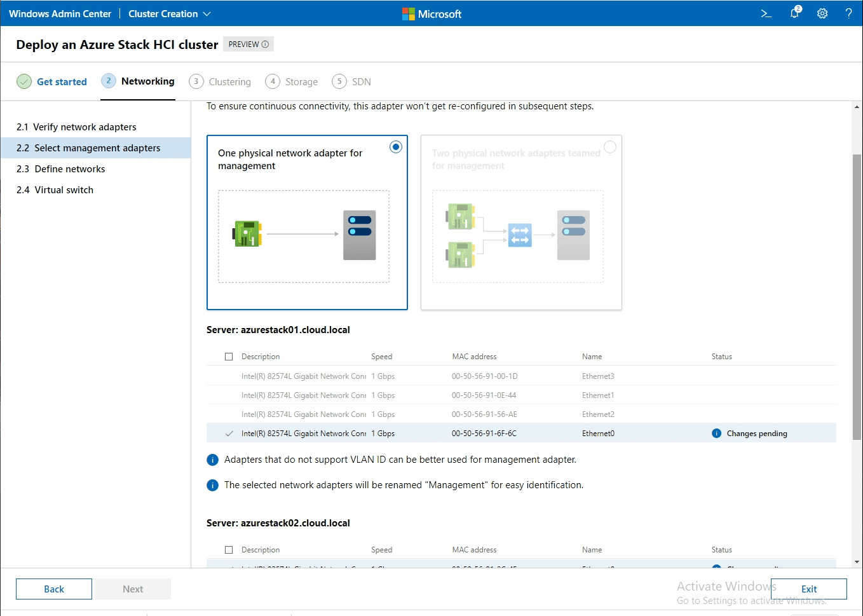Viewport: 863px width, 616px height.
Task: Click the info icon on the PREVIEW badge
Action: [x=265, y=44]
